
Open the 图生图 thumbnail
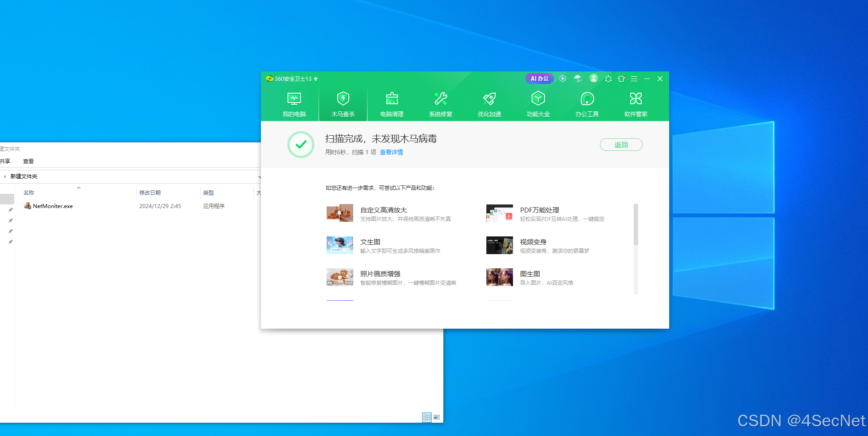click(x=500, y=277)
